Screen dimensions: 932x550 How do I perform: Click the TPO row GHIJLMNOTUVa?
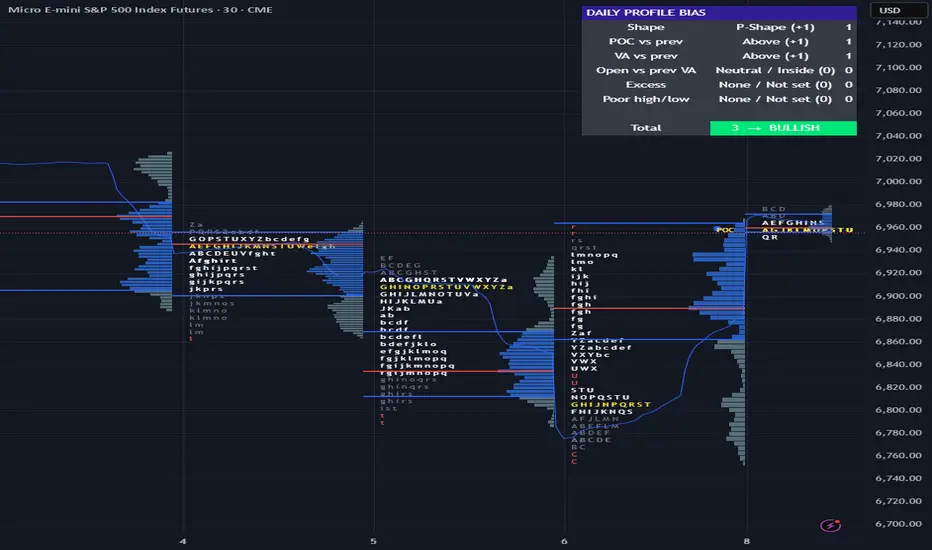click(429, 294)
